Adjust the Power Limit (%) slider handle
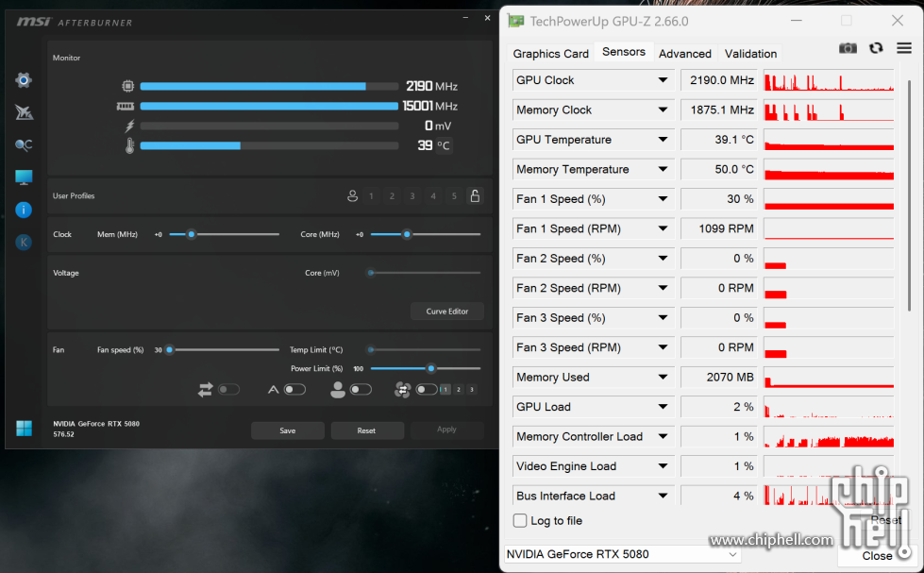This screenshot has width=924, height=573. pyautogui.click(x=431, y=368)
